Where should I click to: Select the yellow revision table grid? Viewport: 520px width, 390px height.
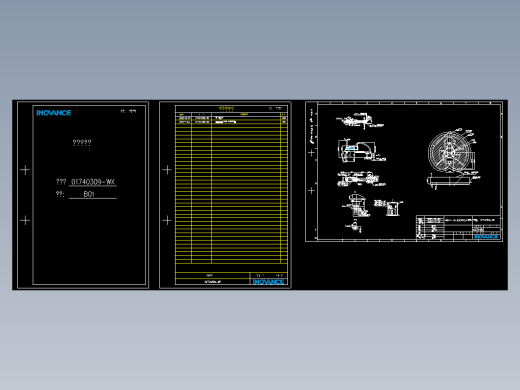click(x=231, y=188)
